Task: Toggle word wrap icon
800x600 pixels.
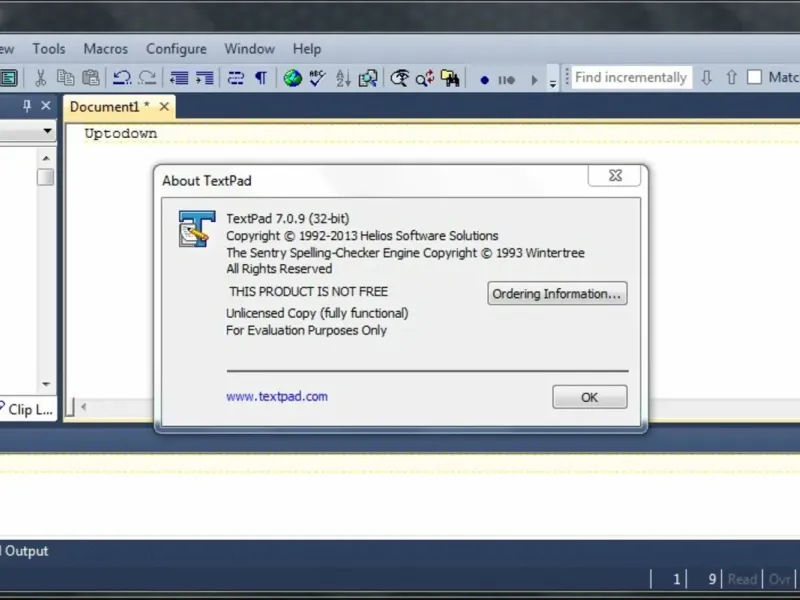Action: 236,78
